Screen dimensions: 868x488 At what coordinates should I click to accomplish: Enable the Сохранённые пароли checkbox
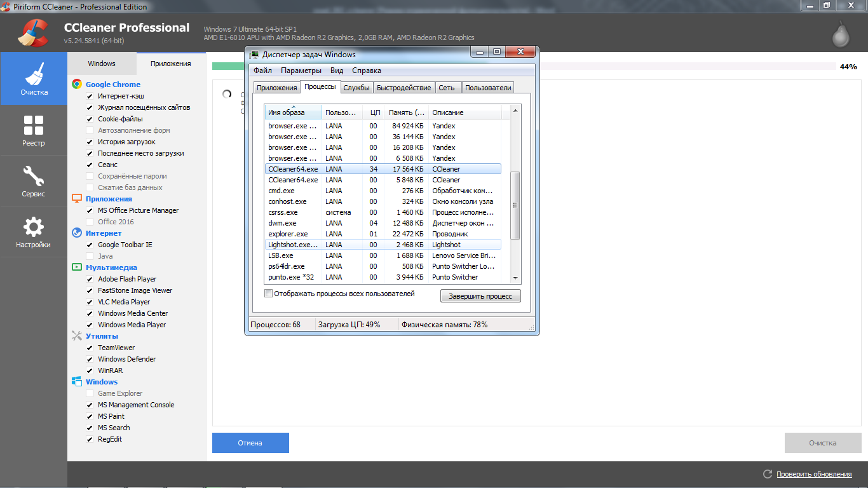click(90, 176)
